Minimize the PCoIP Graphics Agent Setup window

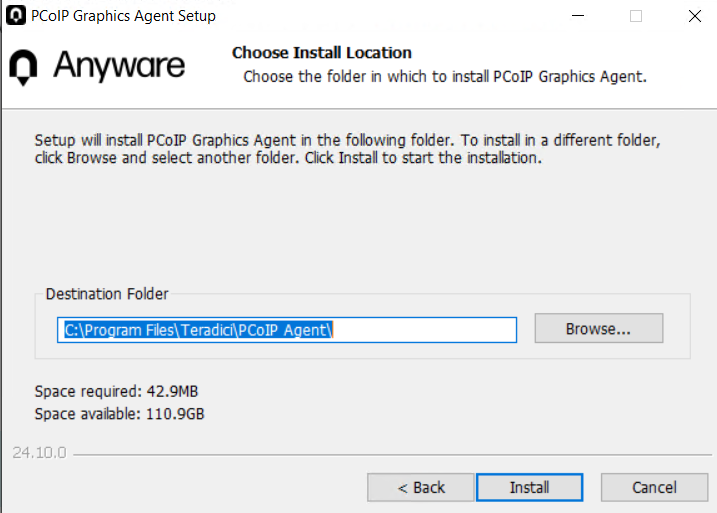[578, 16]
